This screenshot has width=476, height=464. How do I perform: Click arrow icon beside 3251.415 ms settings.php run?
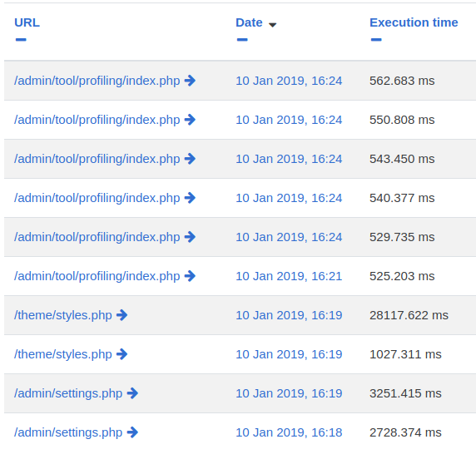point(132,393)
